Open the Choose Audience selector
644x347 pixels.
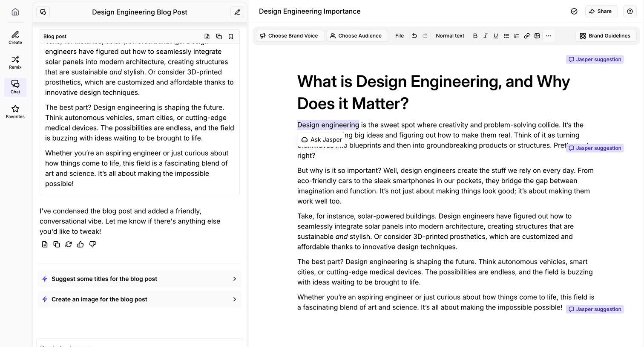click(356, 36)
